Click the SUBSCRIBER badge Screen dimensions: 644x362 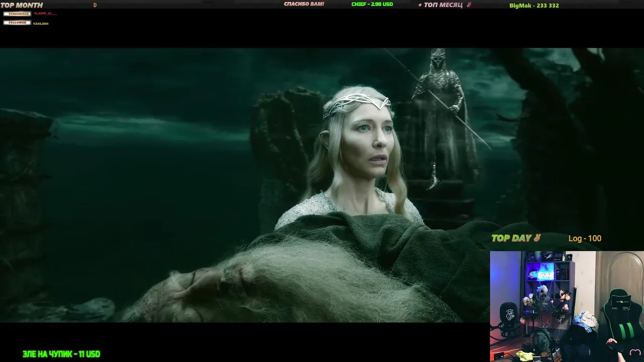point(17,14)
